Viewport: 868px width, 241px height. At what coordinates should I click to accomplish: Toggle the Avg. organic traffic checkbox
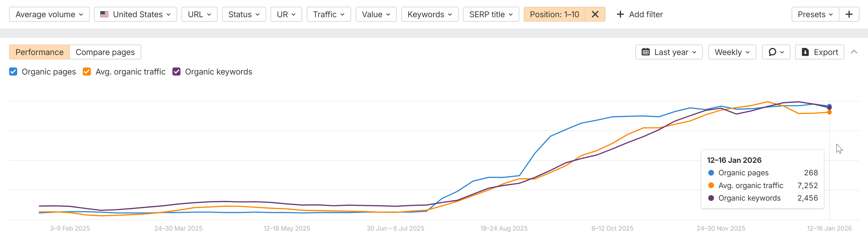click(x=87, y=72)
